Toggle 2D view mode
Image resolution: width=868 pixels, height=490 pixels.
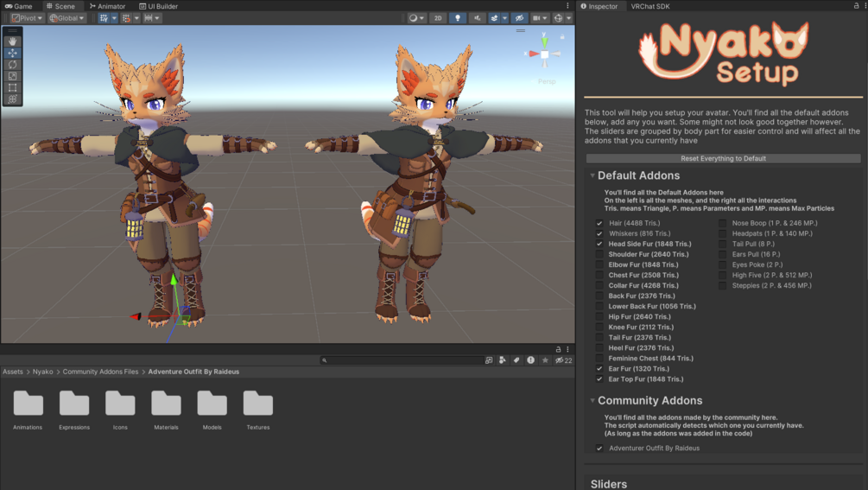pyautogui.click(x=438, y=18)
